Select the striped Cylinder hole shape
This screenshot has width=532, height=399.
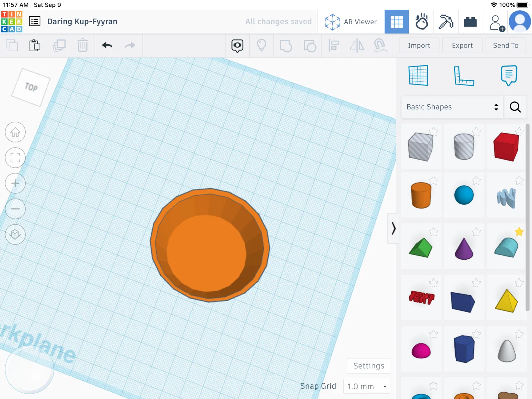click(464, 147)
